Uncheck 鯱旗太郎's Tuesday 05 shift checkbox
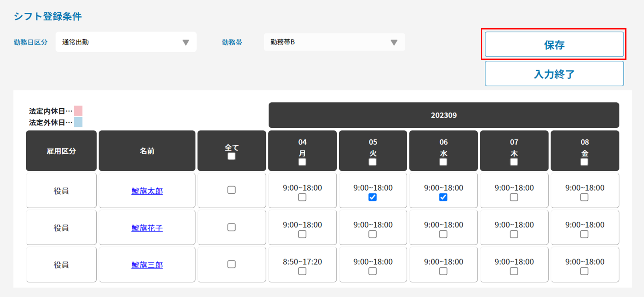 (373, 197)
